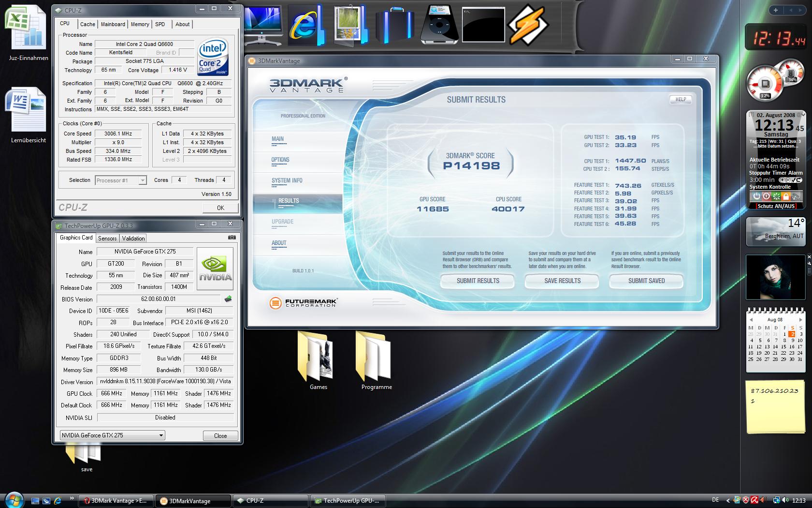812x508 pixels.
Task: Open the iPod dock icon
Action: point(439,24)
